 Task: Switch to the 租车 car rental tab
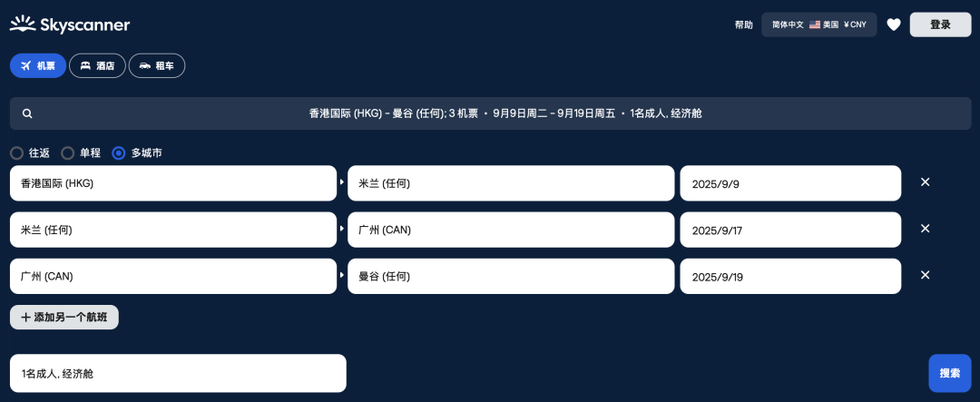pos(157,65)
